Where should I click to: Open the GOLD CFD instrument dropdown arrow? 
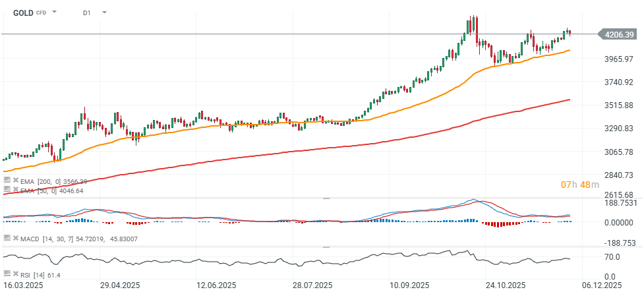click(x=54, y=12)
